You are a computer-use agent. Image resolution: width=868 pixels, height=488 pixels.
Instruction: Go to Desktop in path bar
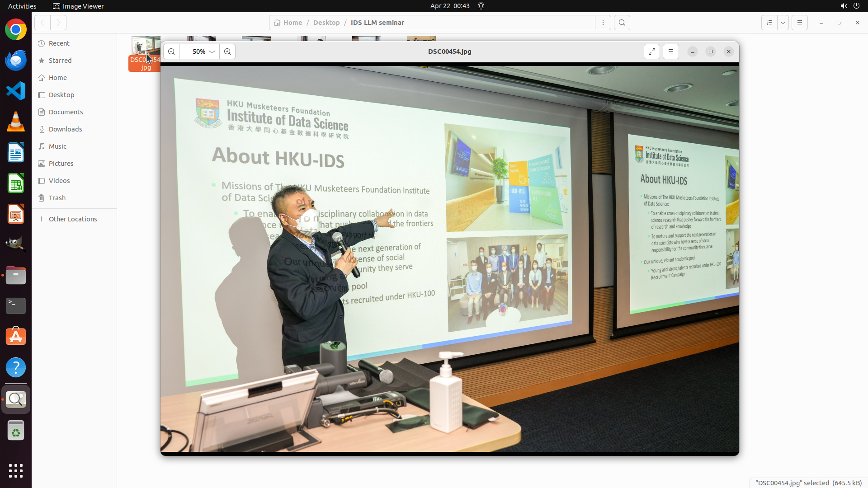point(326,23)
